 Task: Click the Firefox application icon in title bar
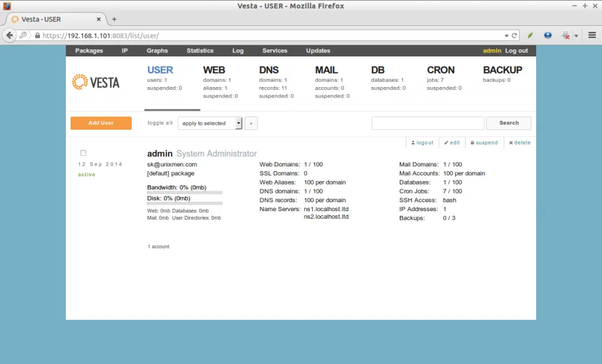tap(7, 6)
